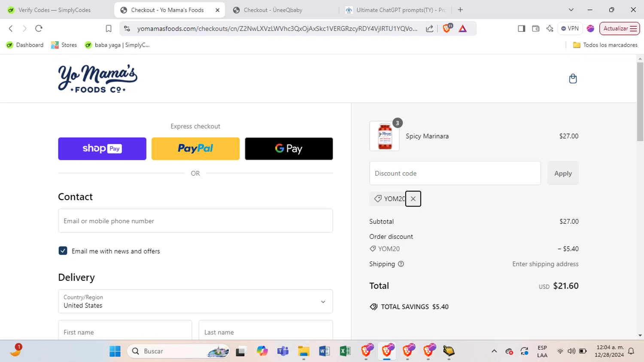Show hidden system tray icons chevron

tap(494, 351)
